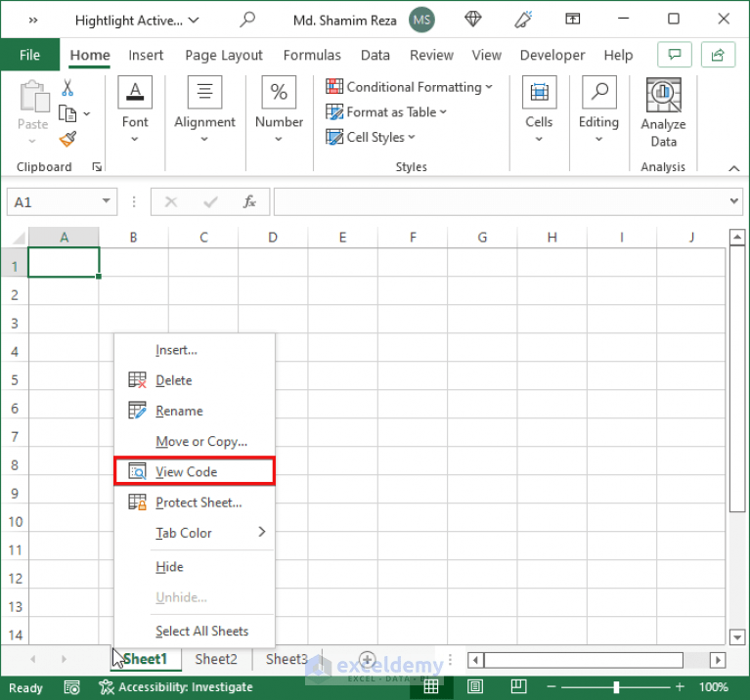Viewport: 750px width, 700px height.
Task: Expand the quick access chevrons
Action: [32, 21]
